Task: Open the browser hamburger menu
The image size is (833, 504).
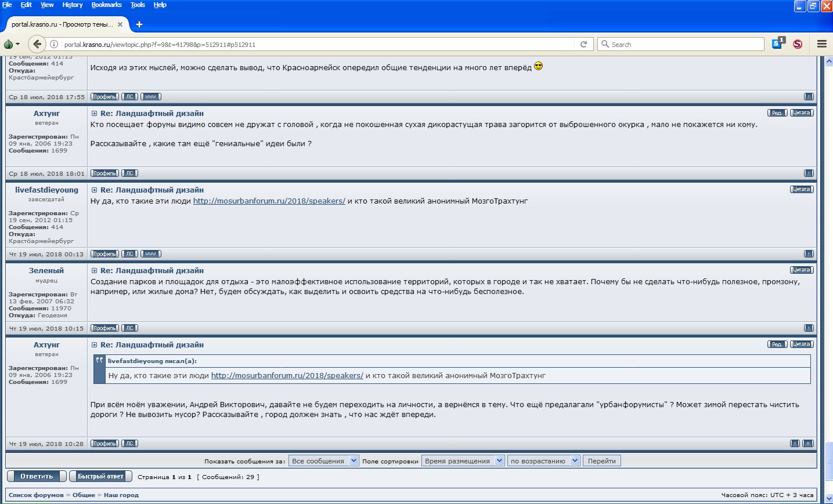Action: pyautogui.click(x=821, y=44)
